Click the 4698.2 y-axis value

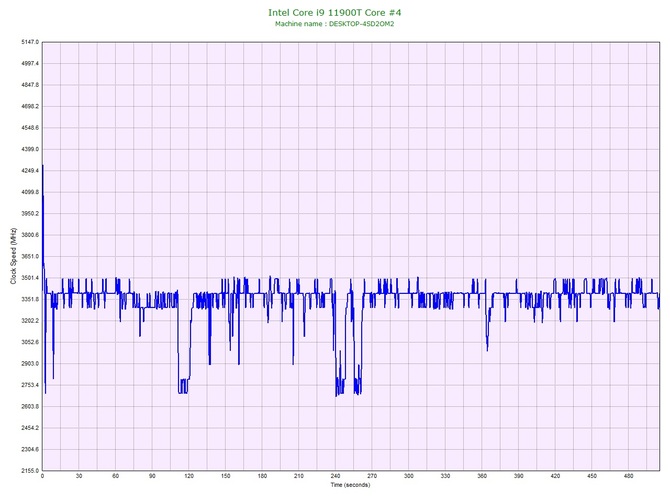[30, 106]
